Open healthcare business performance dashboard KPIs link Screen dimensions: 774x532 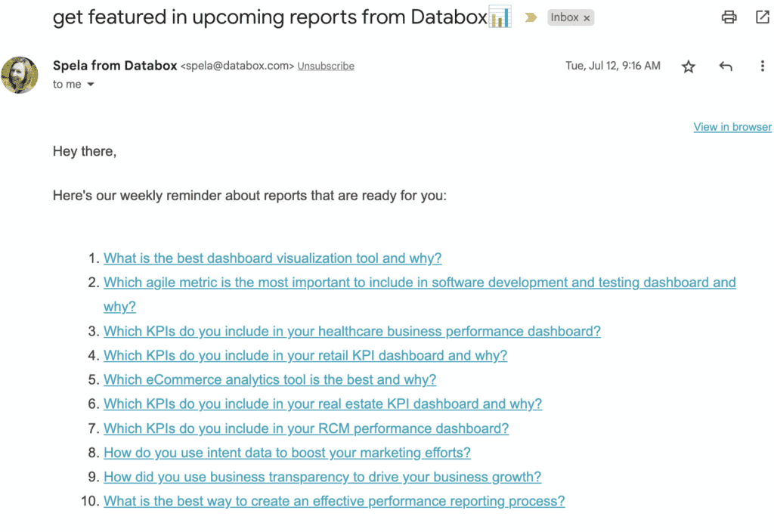(352, 331)
